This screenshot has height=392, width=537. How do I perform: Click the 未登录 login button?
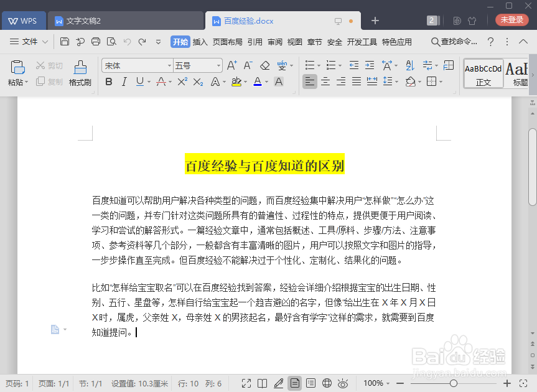coord(512,20)
